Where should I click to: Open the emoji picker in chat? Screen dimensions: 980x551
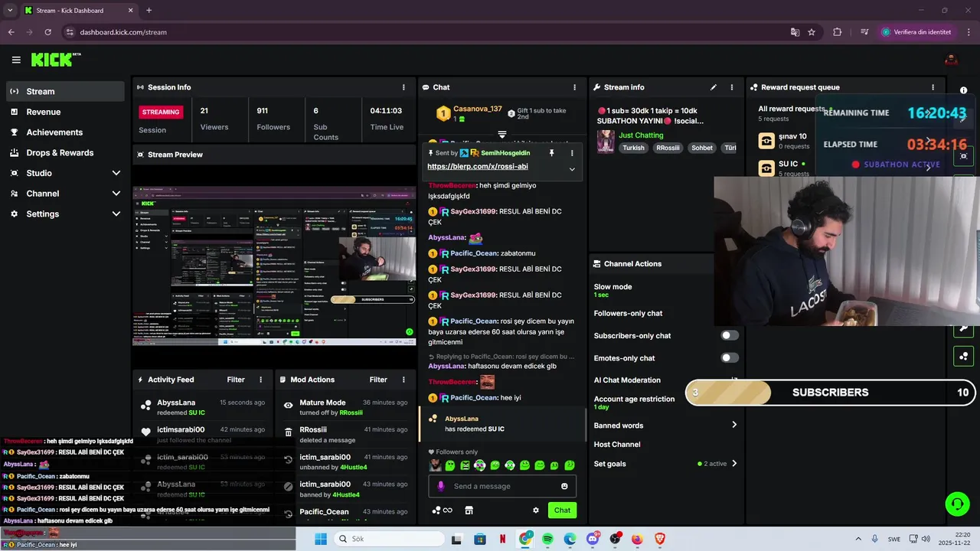[x=564, y=486]
